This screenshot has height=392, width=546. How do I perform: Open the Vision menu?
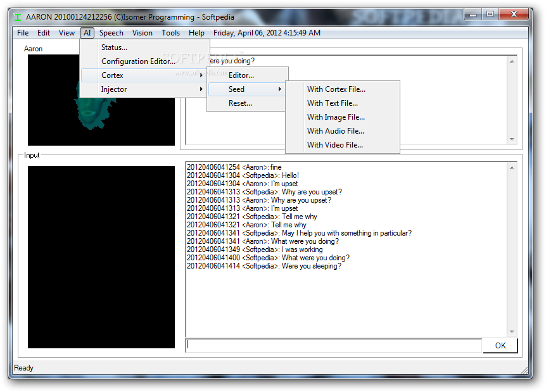coord(142,33)
